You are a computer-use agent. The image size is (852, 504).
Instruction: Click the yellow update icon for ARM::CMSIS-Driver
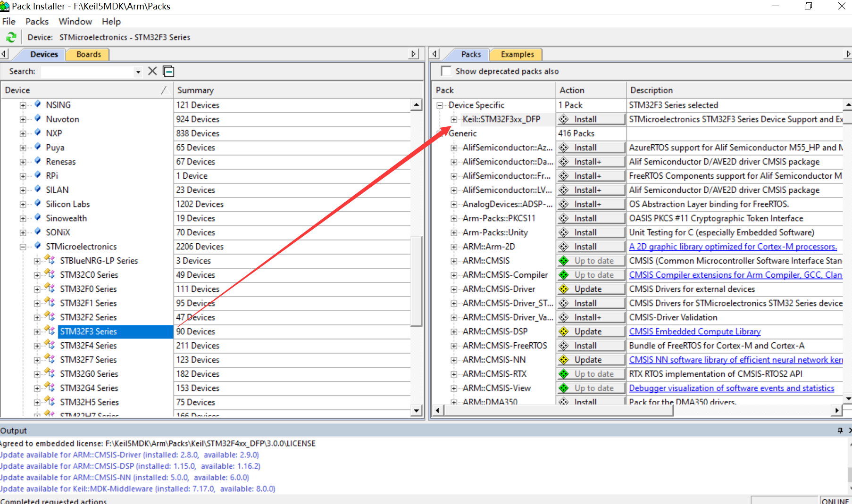click(564, 289)
